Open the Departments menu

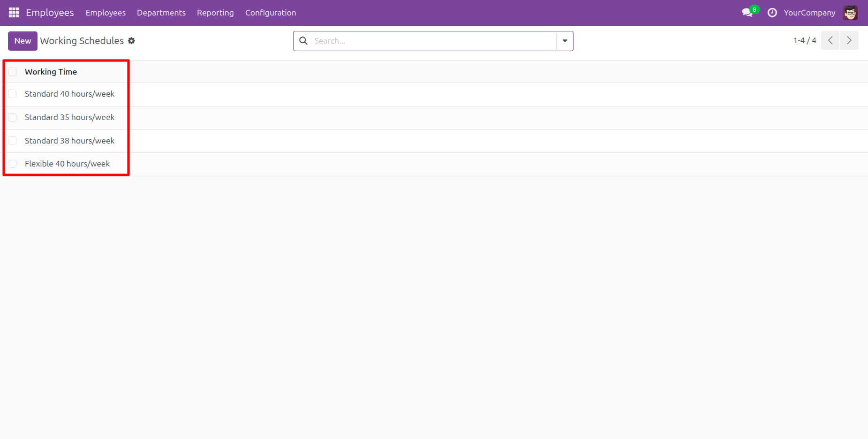161,13
